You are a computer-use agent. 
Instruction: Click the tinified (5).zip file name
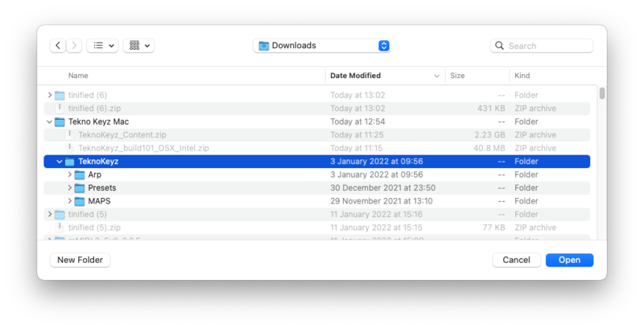94,228
